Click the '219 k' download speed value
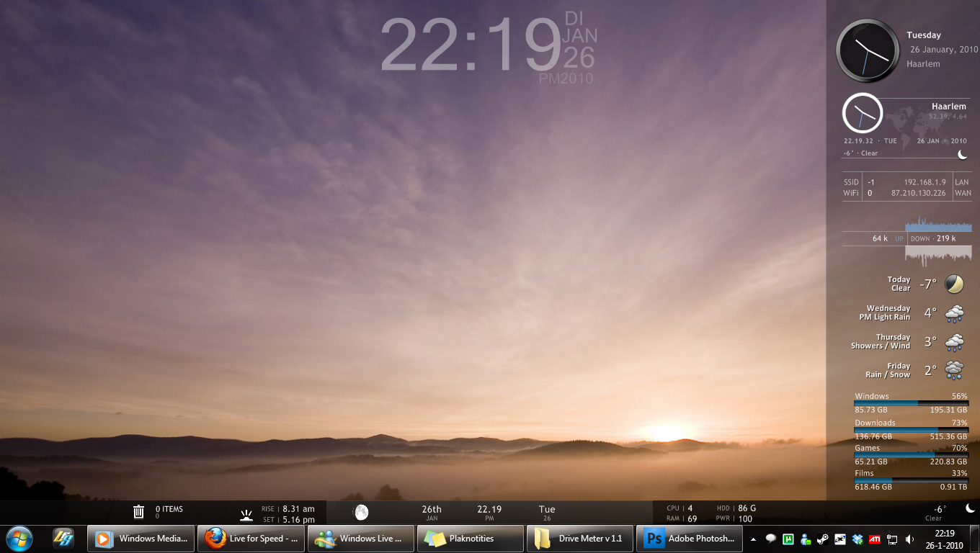980x553 pixels. pos(946,238)
